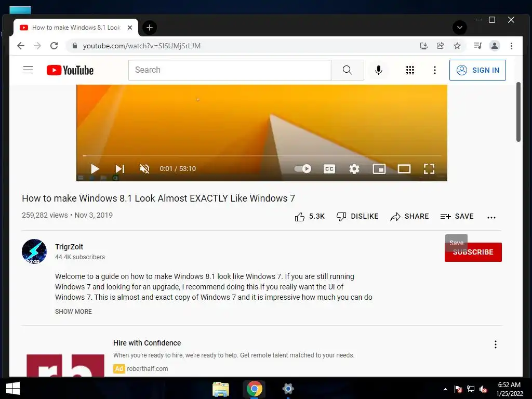
Task: Bookmark this page with star
Action: click(x=457, y=46)
